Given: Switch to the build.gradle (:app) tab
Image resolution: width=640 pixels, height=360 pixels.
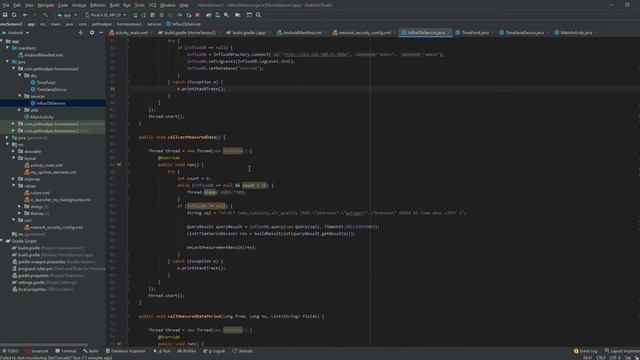Looking at the screenshot, I should (x=248, y=33).
